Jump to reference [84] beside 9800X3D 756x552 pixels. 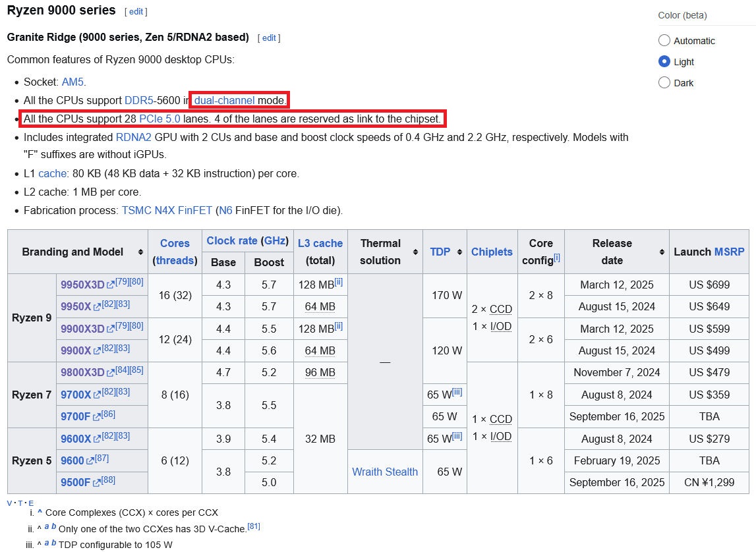click(x=123, y=370)
